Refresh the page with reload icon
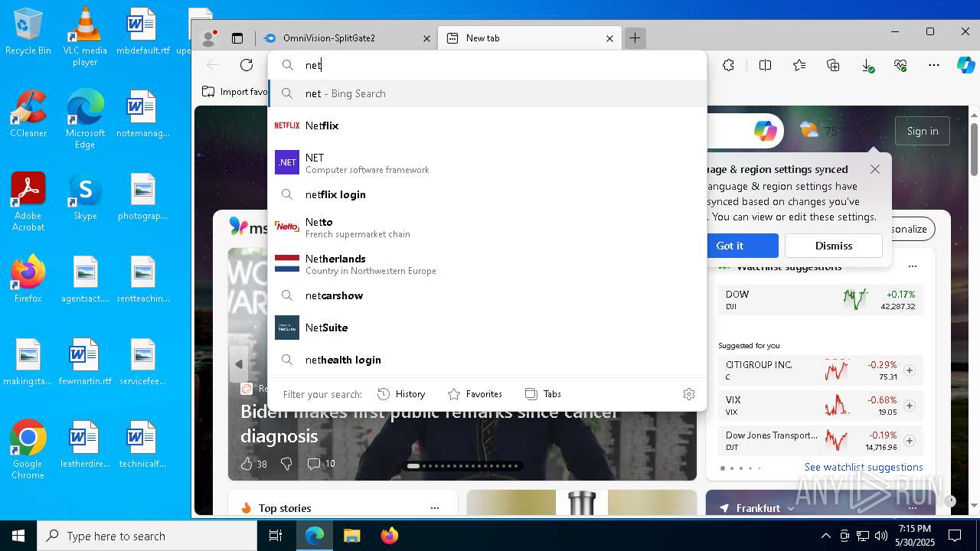 point(247,65)
